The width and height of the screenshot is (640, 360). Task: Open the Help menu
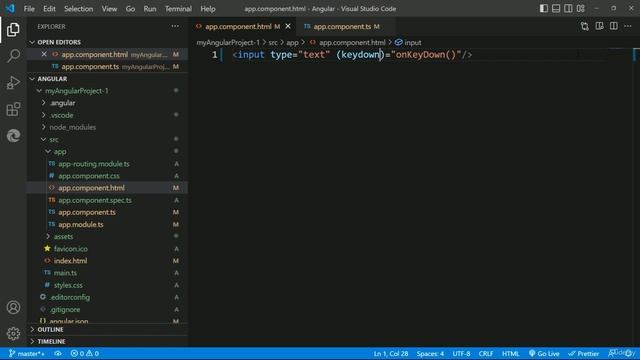[208, 9]
